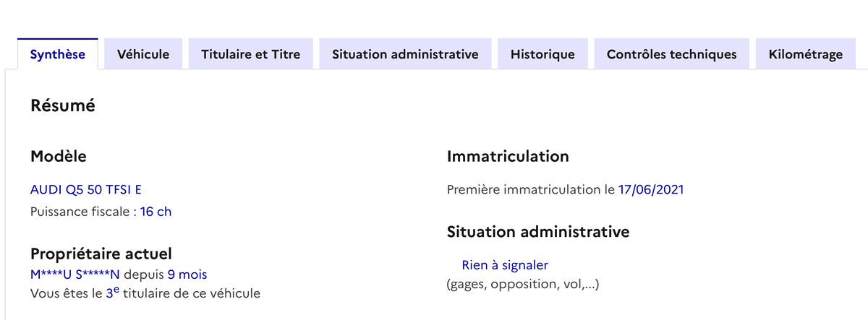The image size is (868, 320).
Task: Select the owner name M****U S*****N
Action: pyautogui.click(x=75, y=274)
